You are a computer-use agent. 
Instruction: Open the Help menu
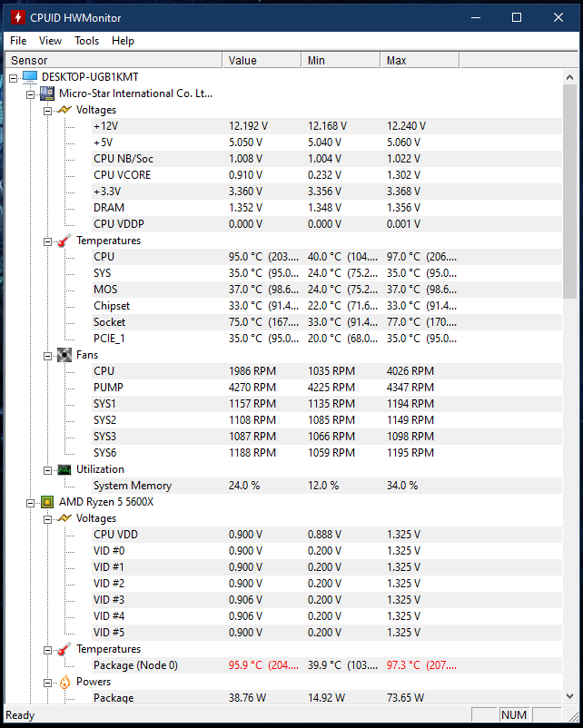pyautogui.click(x=124, y=41)
